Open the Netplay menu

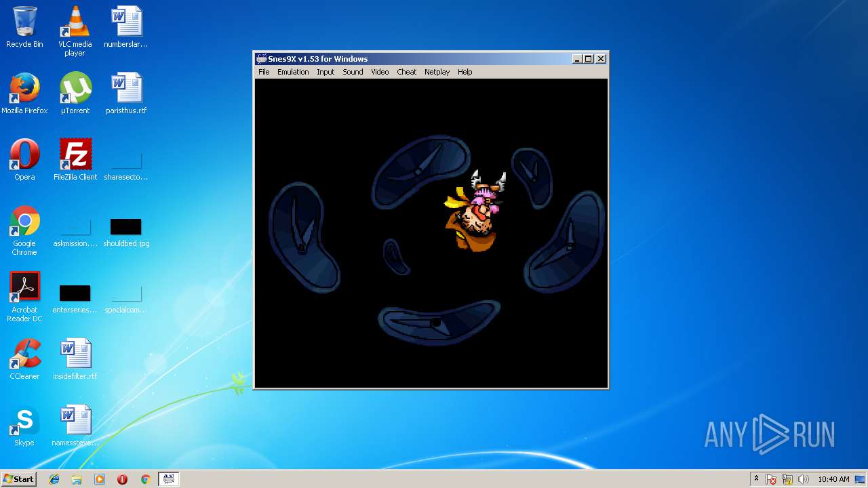(x=437, y=72)
